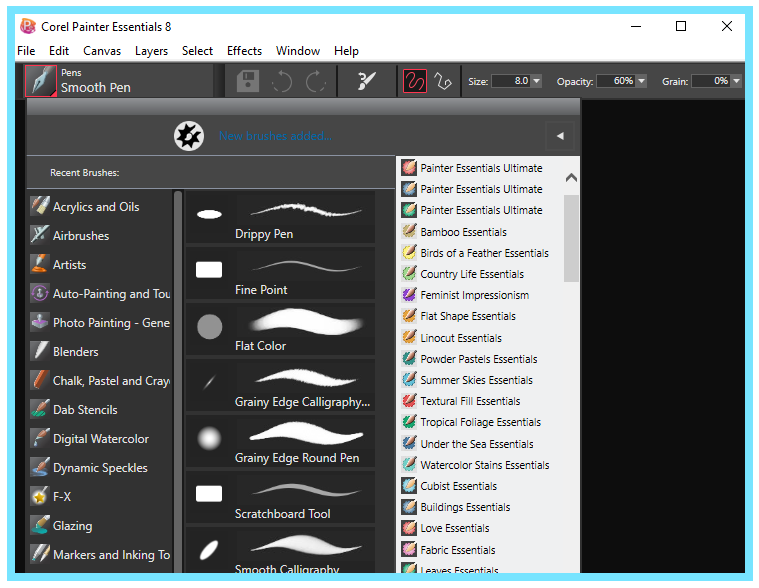Select the Airbrushes category icon
The height and width of the screenshot is (588, 759).
point(40,235)
